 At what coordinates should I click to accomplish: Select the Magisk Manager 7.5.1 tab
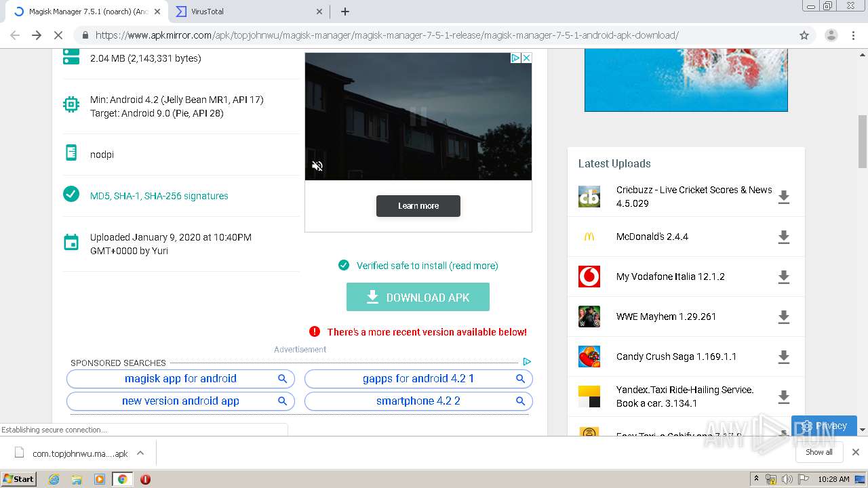[x=85, y=12]
